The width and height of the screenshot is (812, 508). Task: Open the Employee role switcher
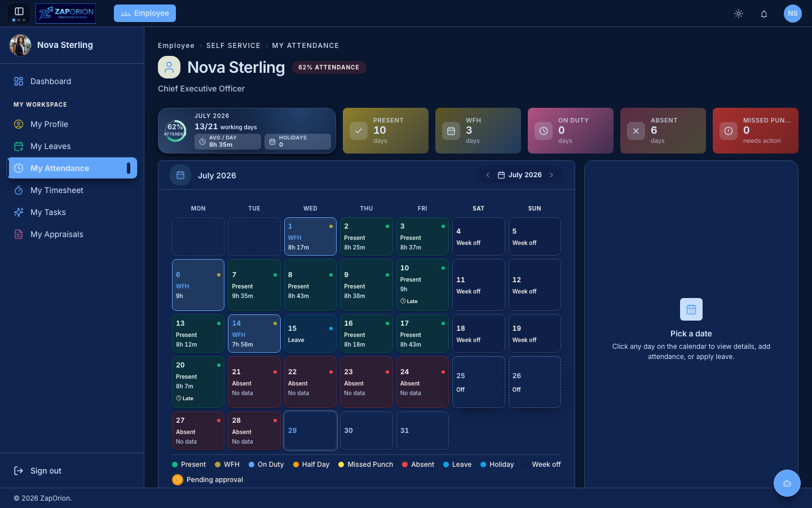click(145, 13)
